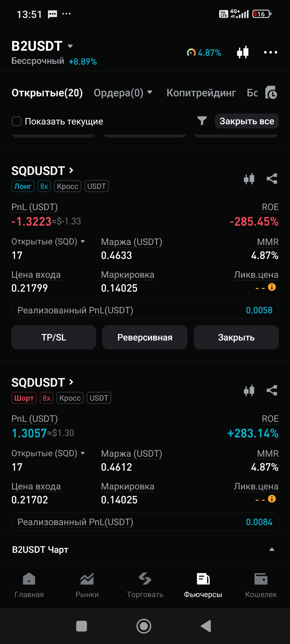Open three-dot more options menu in header

270,52
